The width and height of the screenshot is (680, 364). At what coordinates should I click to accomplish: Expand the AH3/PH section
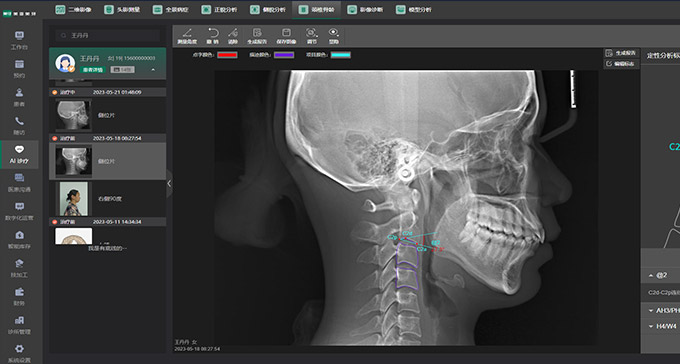tap(651, 311)
